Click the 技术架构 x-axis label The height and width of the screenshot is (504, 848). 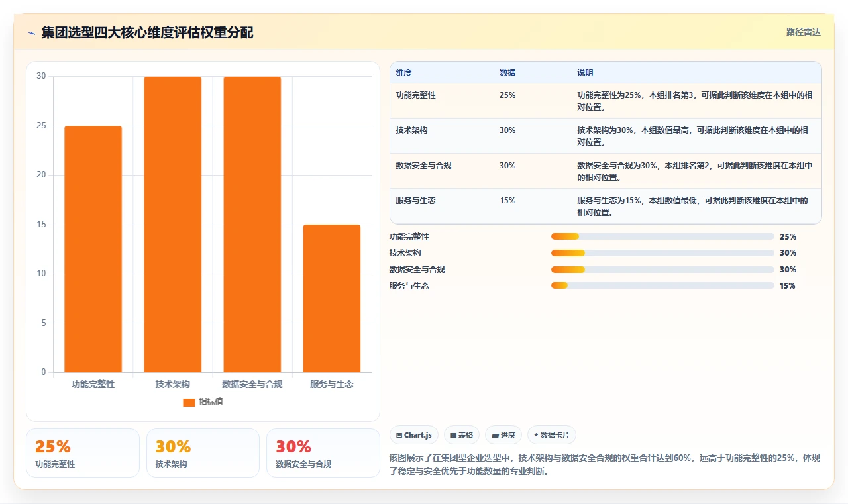tap(173, 384)
